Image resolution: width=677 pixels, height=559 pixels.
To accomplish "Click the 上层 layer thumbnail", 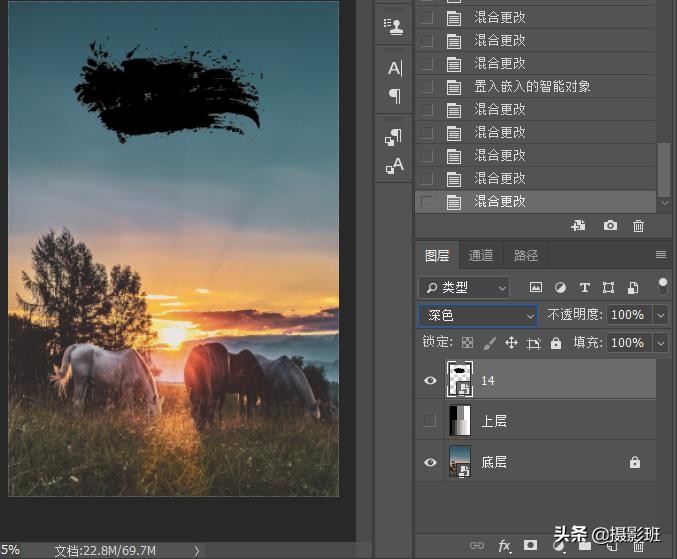I will (x=459, y=421).
